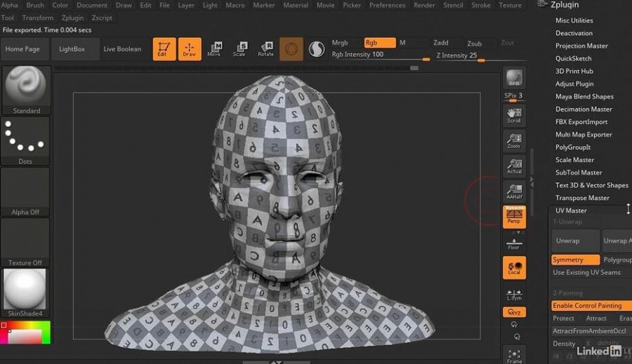Expand Transpose Master section
Screen dimensions: 632x364
click(582, 198)
